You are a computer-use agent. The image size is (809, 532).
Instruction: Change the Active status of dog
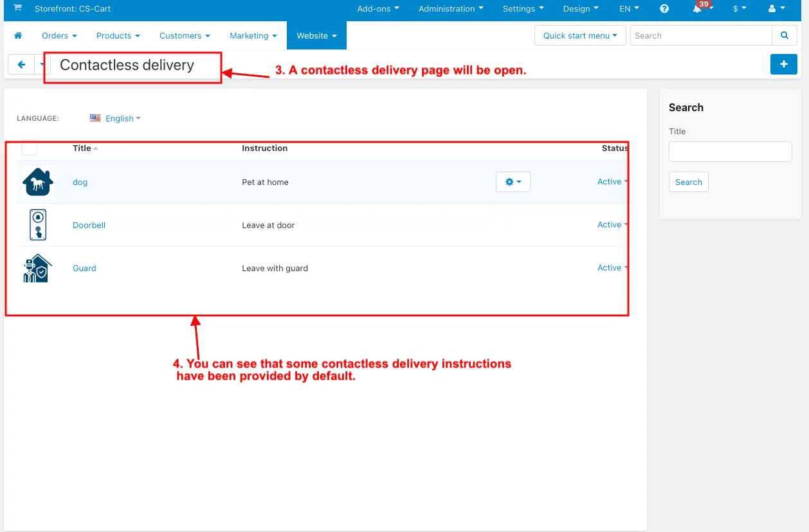click(612, 181)
